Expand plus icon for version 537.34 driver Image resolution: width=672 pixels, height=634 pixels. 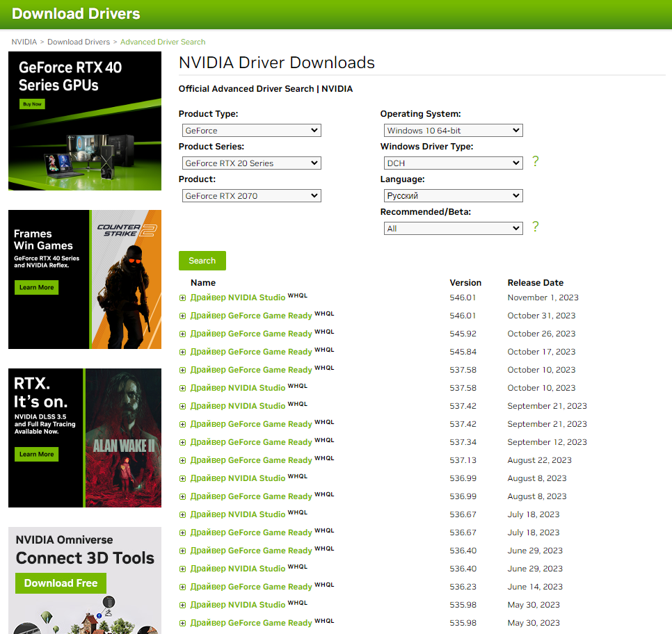click(183, 442)
